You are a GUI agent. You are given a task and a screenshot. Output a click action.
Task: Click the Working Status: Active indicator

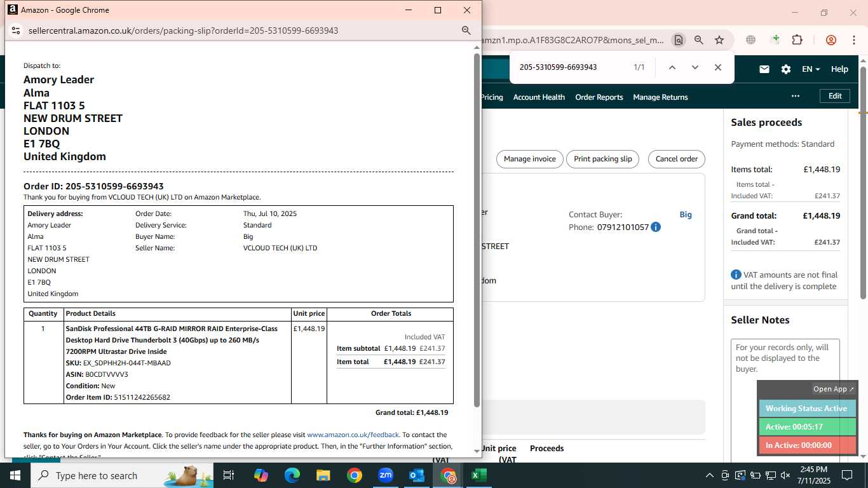tap(807, 409)
